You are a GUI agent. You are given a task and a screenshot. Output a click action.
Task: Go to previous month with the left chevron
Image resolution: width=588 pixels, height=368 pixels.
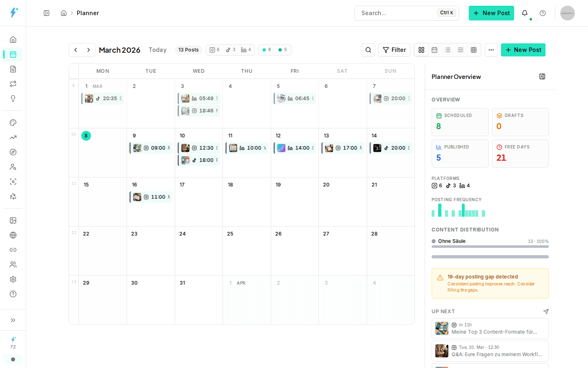[x=76, y=50]
